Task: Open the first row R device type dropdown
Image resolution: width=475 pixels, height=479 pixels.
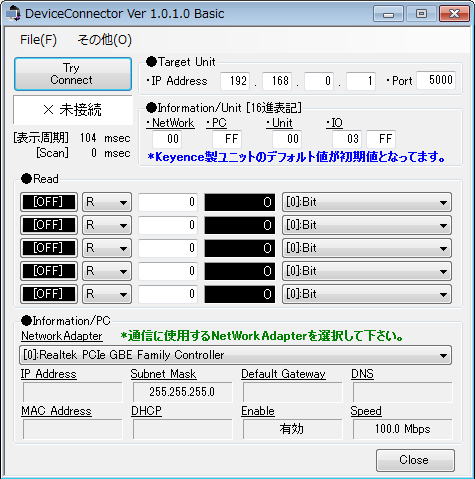Action: [x=107, y=202]
